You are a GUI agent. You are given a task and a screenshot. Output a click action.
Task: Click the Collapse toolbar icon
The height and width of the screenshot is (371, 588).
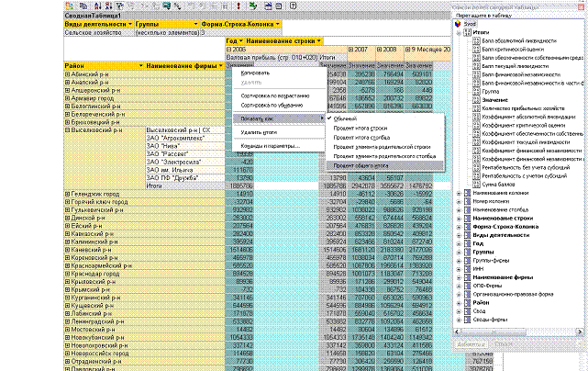[191, 6]
